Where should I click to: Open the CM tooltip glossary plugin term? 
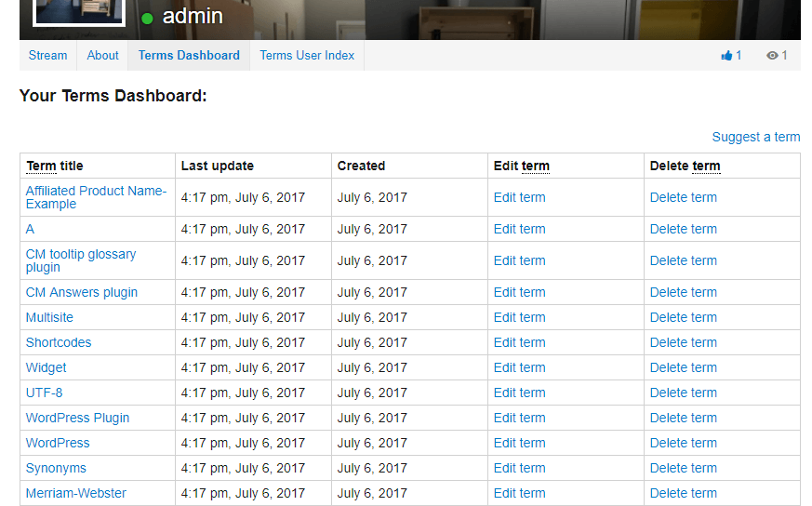coord(81,260)
